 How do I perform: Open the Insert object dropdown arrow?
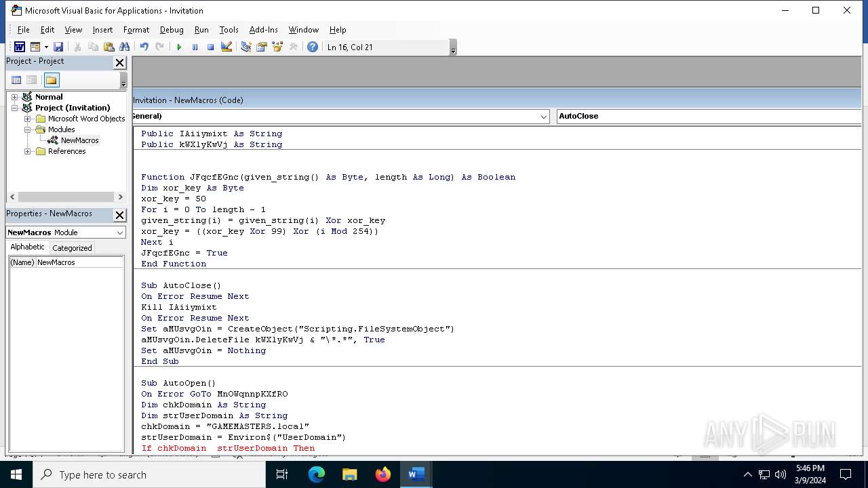46,47
